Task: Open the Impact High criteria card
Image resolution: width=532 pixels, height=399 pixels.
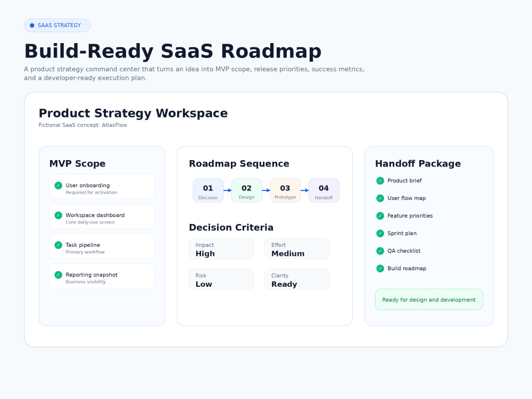Action: pos(221,248)
